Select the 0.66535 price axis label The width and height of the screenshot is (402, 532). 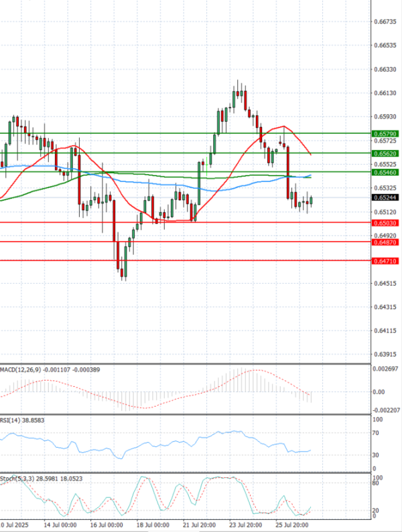click(385, 45)
